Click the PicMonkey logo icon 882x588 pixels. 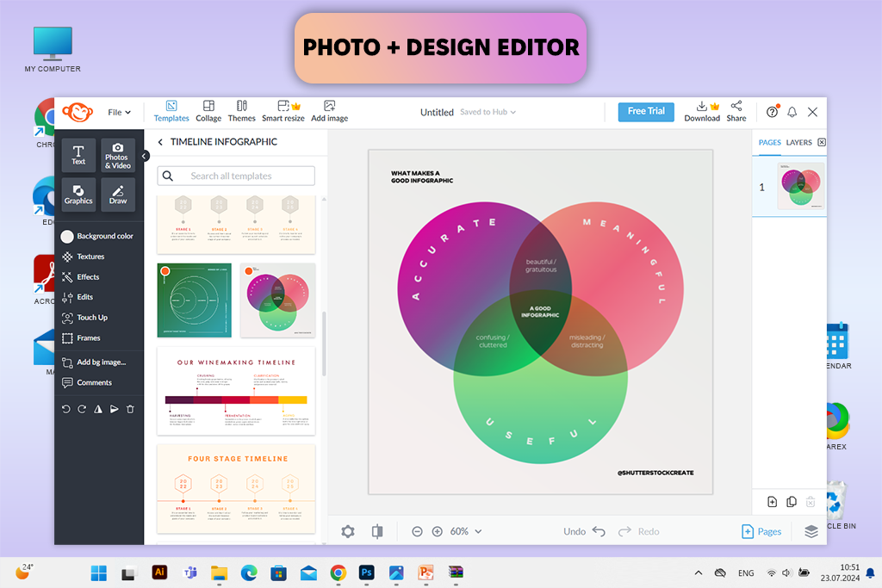pyautogui.click(x=77, y=112)
